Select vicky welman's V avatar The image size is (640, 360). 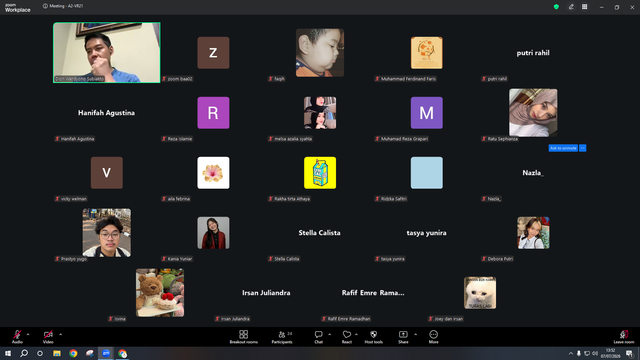pyautogui.click(x=107, y=173)
